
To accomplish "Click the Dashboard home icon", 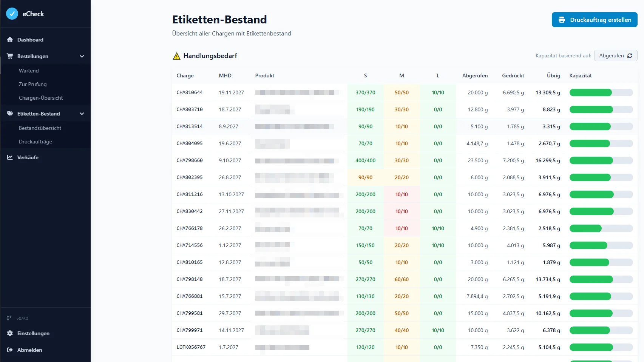I will [x=10, y=40].
